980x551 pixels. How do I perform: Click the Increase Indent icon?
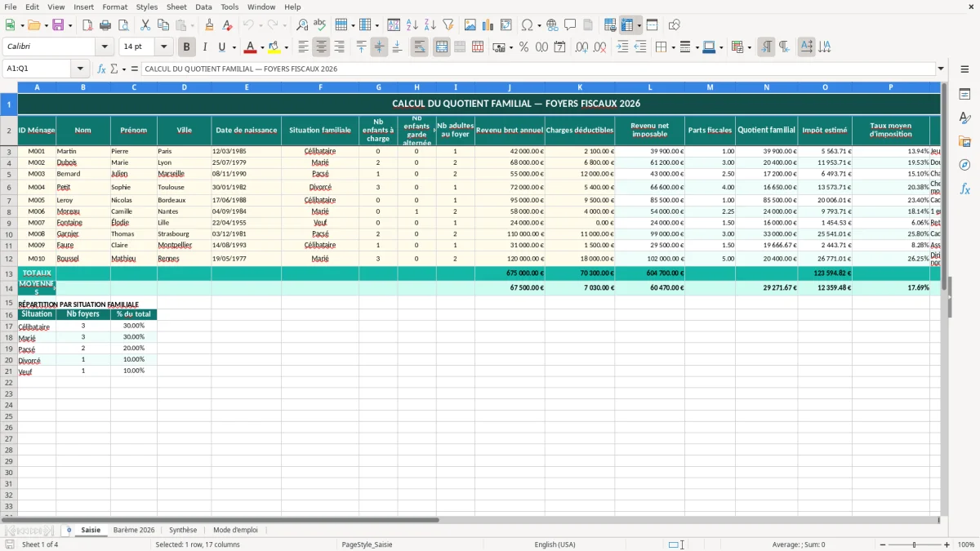622,47
